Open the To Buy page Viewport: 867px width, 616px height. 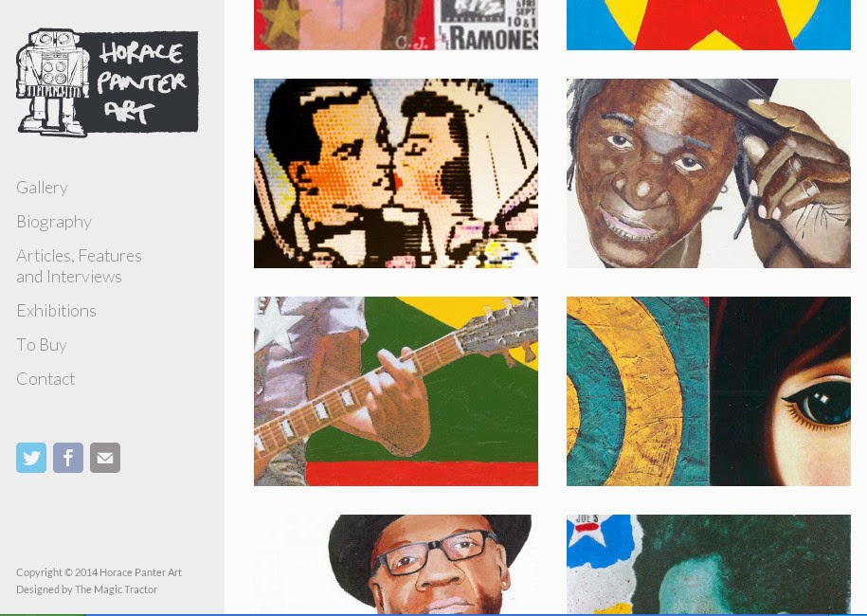tap(42, 345)
